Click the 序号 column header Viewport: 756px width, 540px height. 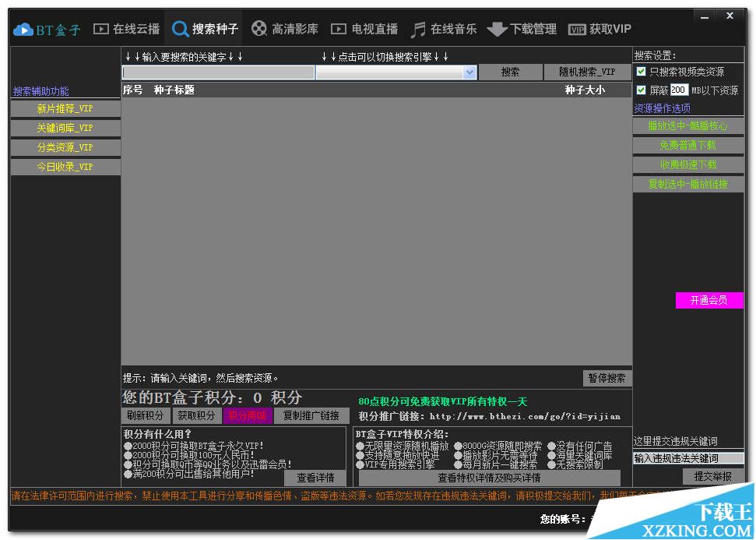[132, 90]
